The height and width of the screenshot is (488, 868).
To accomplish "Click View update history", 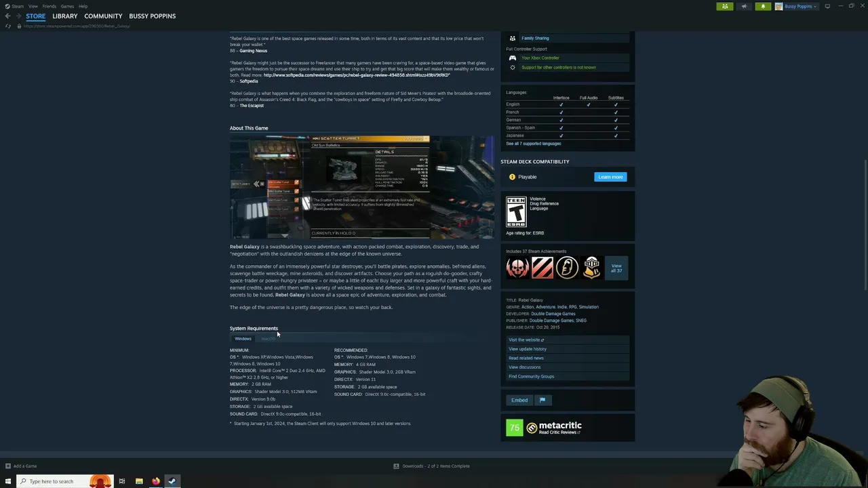I will tap(528, 349).
